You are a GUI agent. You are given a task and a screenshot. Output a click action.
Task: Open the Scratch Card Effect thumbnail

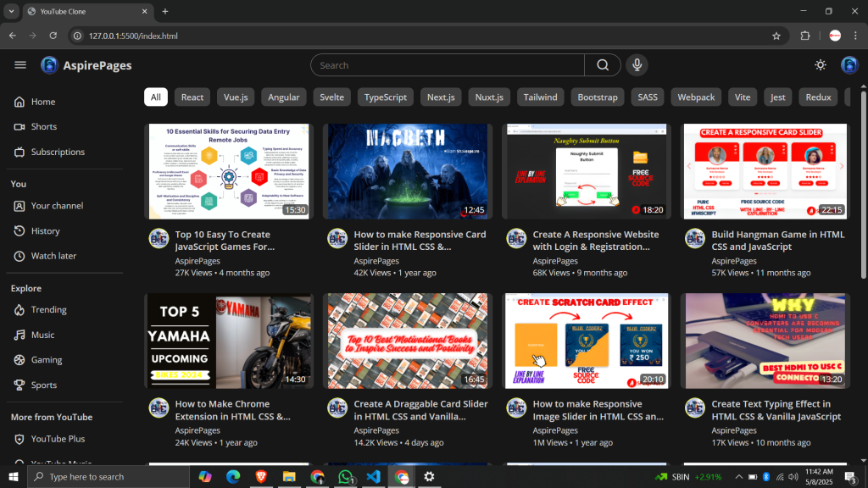(x=587, y=341)
